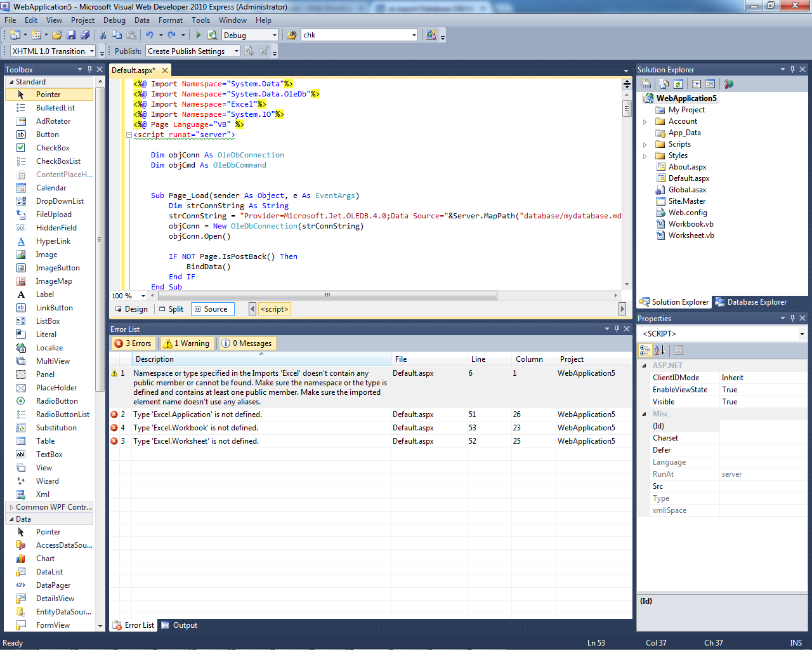Toggle the 3 Errors filter button

133,343
